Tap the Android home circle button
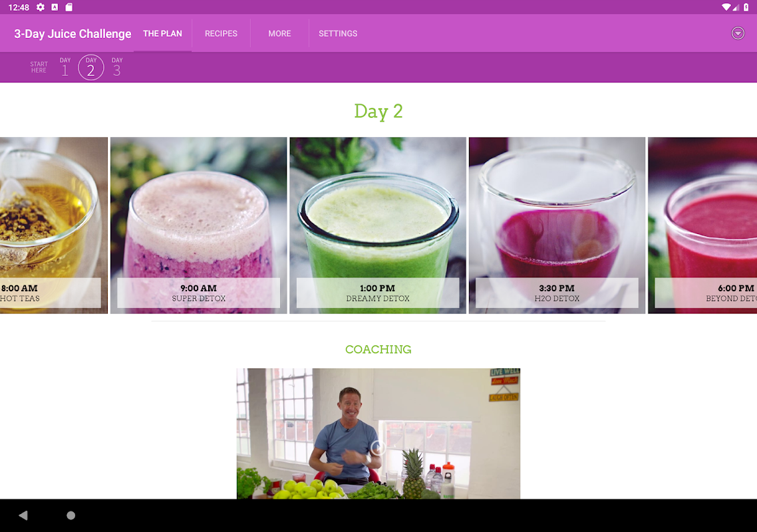The image size is (757, 532). tap(71, 515)
